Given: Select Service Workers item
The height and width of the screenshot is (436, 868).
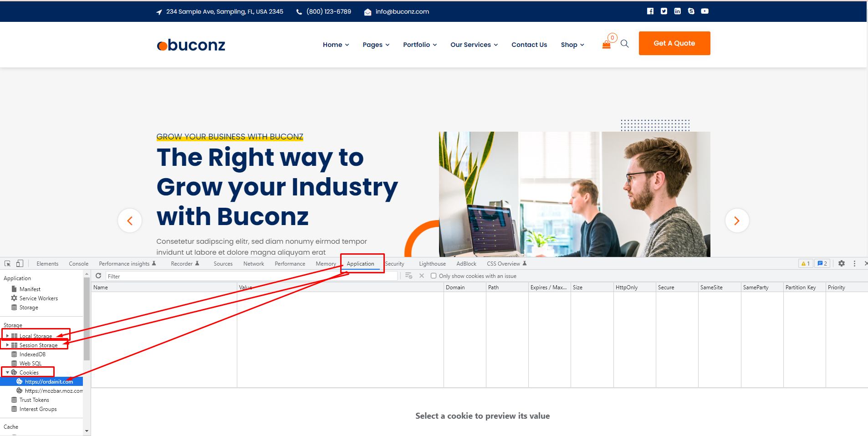Looking at the screenshot, I should coord(39,298).
